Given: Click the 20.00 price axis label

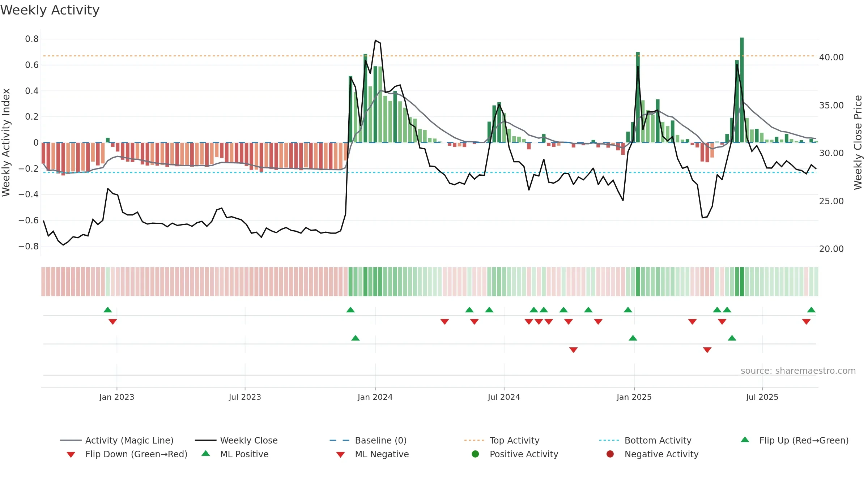Looking at the screenshot, I should pyautogui.click(x=831, y=249).
